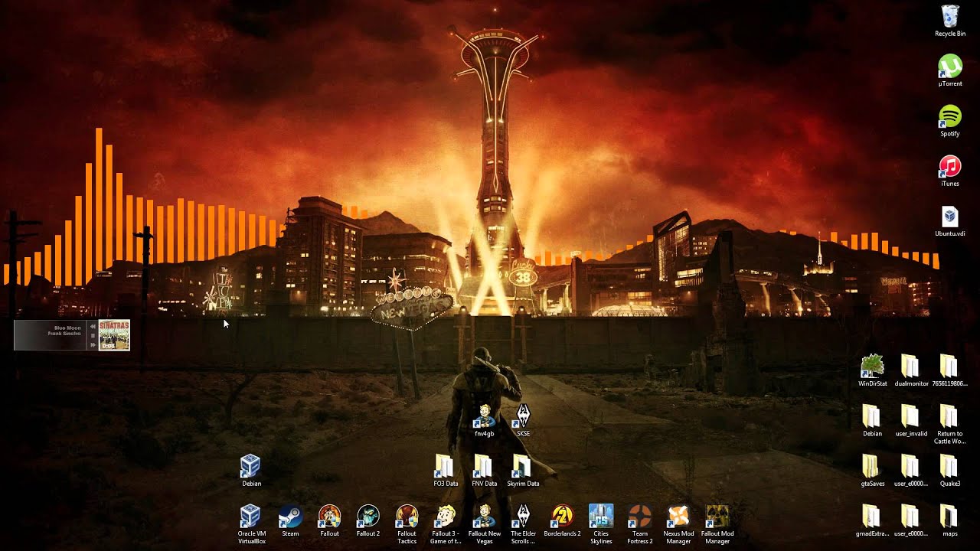Launch Oracle VM VirtualBox
Viewport: 980px width, 551px height.
coord(251,524)
